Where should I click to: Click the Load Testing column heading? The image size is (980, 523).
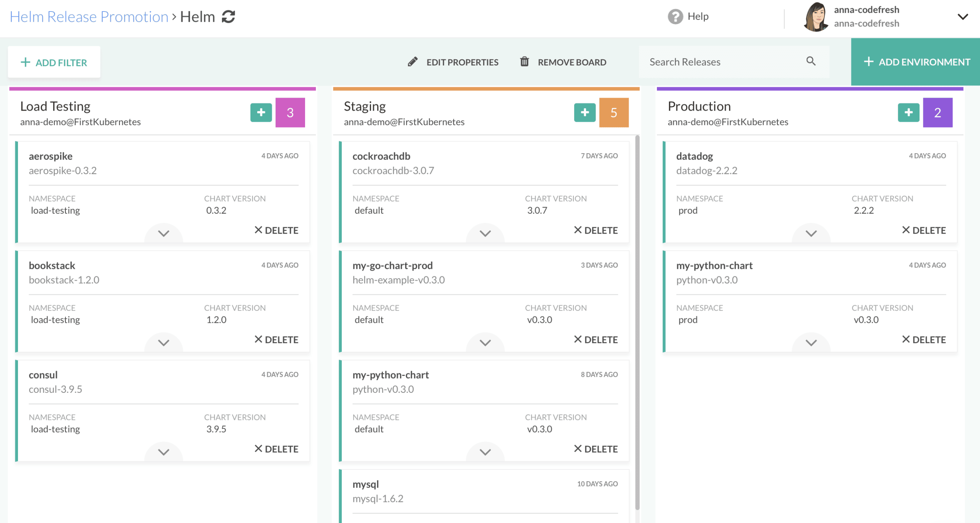click(55, 106)
